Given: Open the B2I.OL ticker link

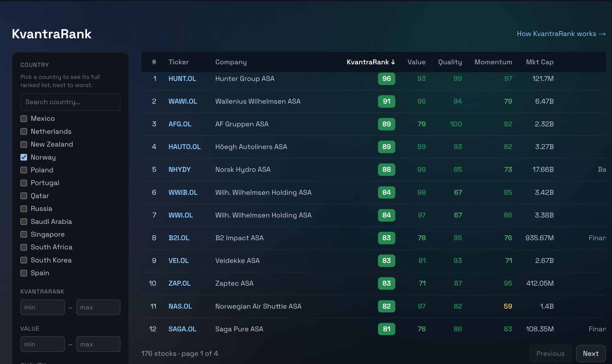Looking at the screenshot, I should tap(179, 238).
